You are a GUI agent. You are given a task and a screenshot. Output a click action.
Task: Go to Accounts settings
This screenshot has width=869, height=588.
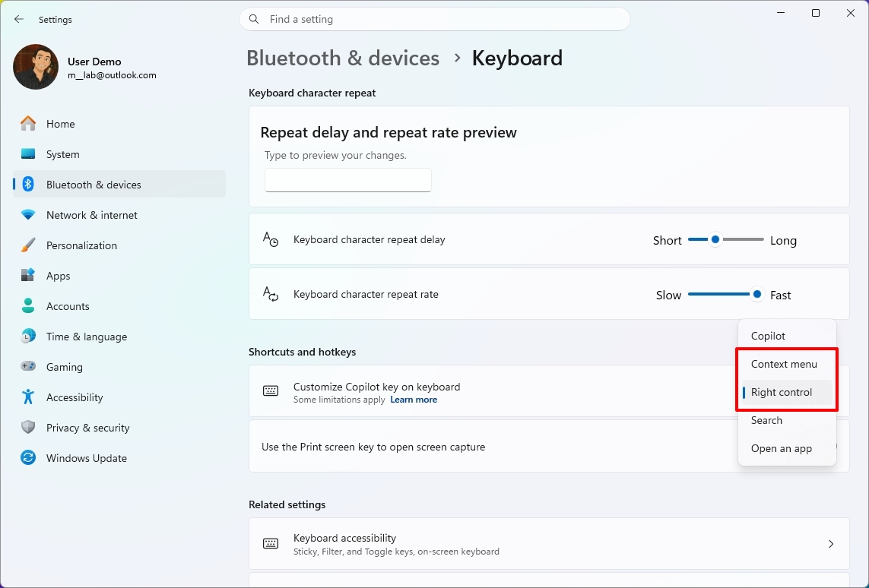click(119, 305)
